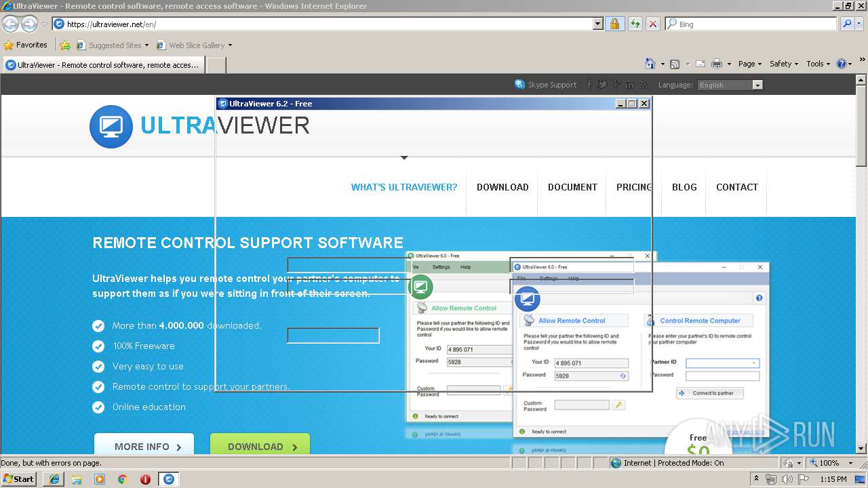Open UltraViewer LinkedIn icon in top bar
Image resolution: width=868 pixels, height=488 pixels.
[630, 85]
